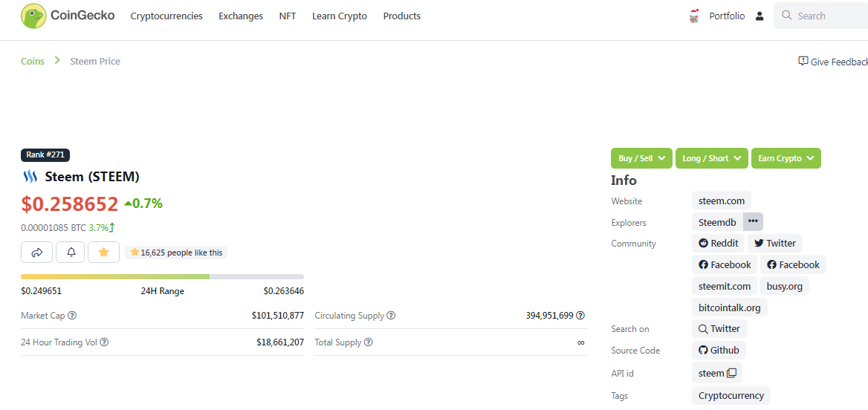
Task: Expand the Buy / Sell dropdown
Action: tap(641, 158)
